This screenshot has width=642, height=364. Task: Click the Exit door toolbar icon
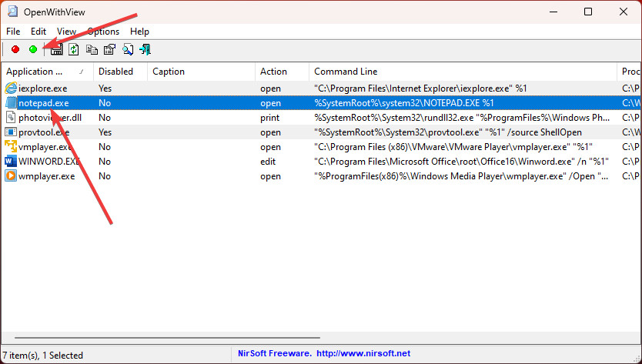click(x=145, y=50)
